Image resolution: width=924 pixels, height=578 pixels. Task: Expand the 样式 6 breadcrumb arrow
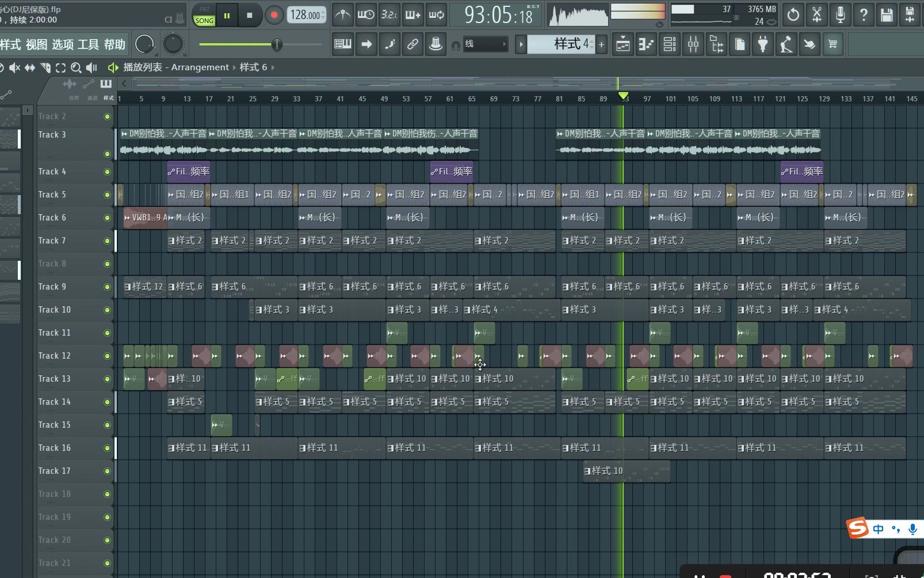pyautogui.click(x=273, y=67)
